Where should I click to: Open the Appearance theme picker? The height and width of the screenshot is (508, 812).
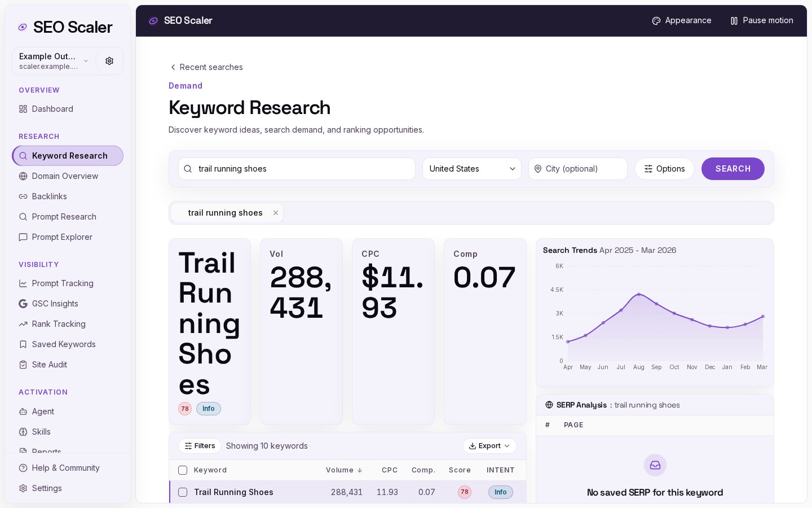click(682, 20)
